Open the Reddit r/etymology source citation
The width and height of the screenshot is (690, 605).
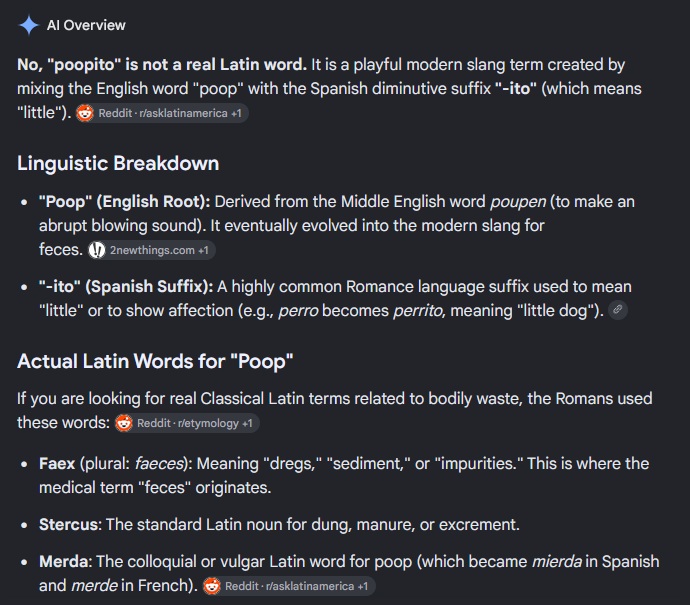pyautogui.click(x=187, y=423)
